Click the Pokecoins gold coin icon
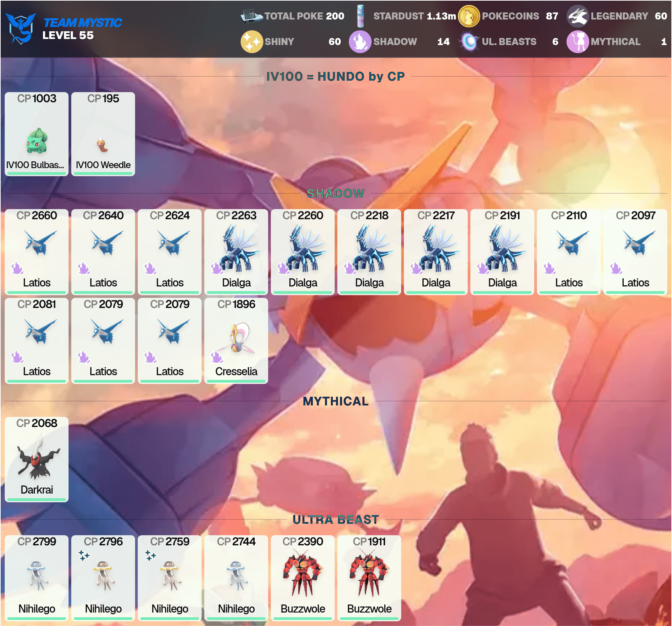This screenshot has width=672, height=626. tap(469, 16)
